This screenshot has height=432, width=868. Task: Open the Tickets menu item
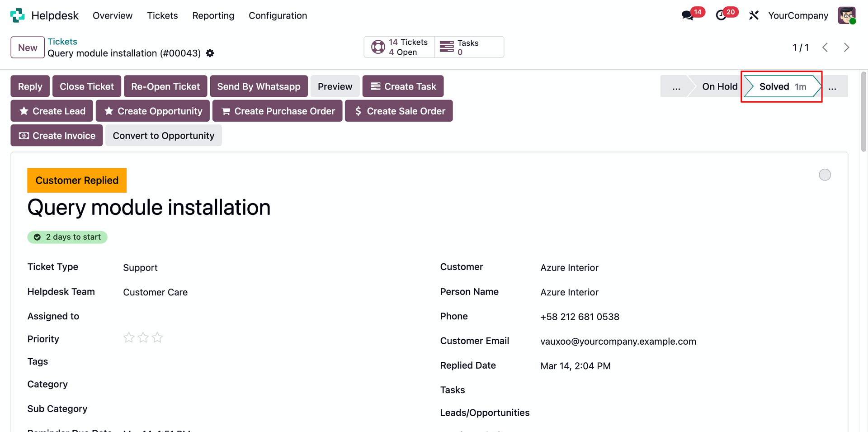pyautogui.click(x=162, y=16)
